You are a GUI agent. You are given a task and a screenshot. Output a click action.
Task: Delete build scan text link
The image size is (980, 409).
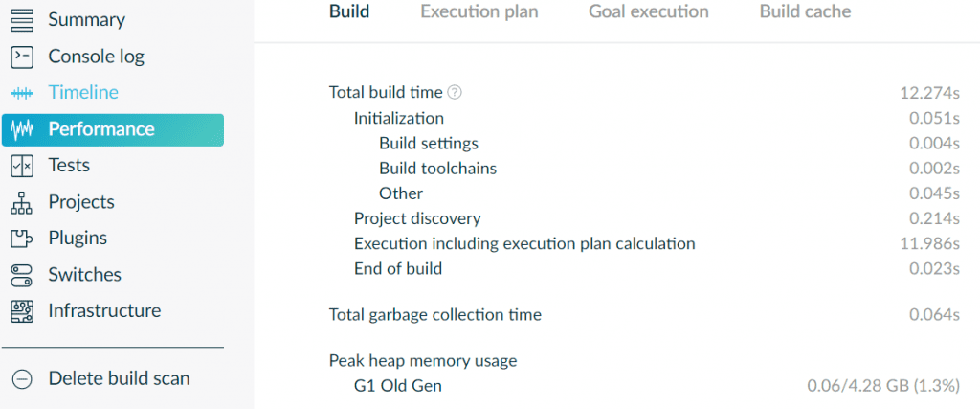[119, 378]
